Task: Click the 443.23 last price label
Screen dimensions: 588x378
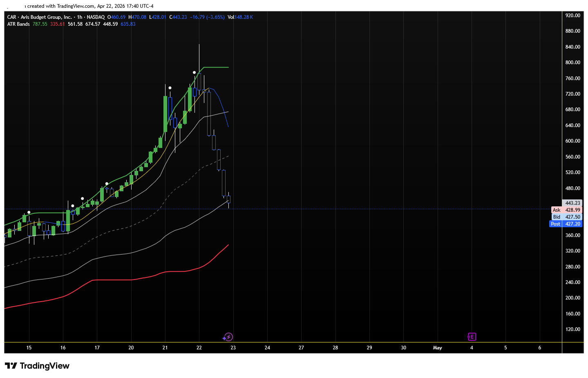Action: click(x=572, y=203)
